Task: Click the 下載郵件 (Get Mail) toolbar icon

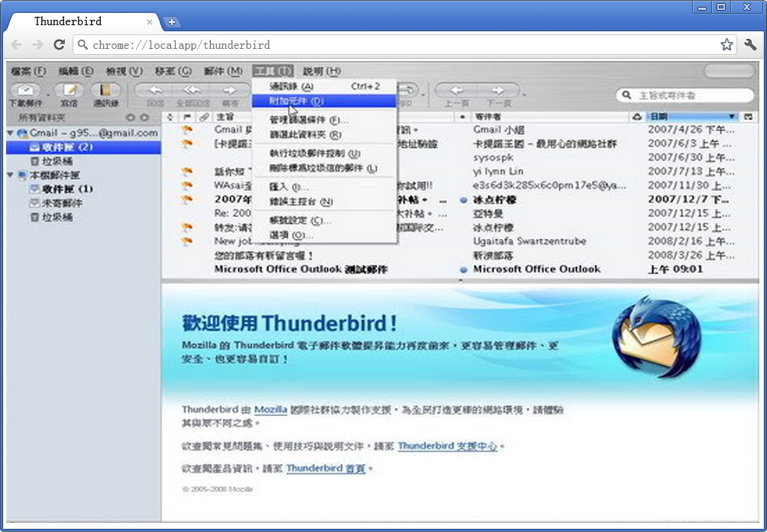Action: [26, 90]
